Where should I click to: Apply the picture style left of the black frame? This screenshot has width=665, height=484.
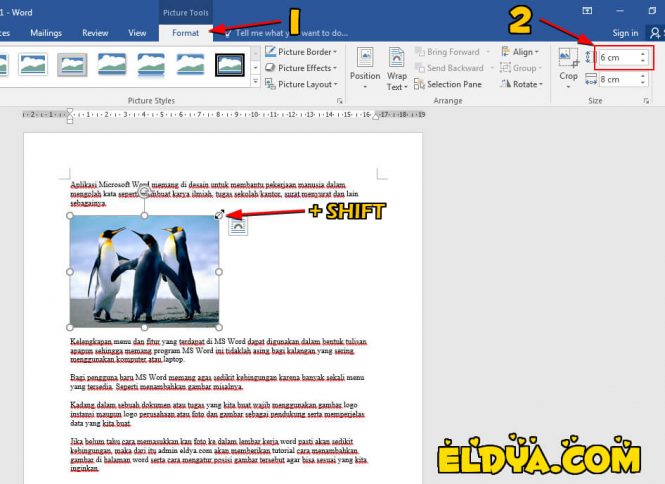coord(190,64)
